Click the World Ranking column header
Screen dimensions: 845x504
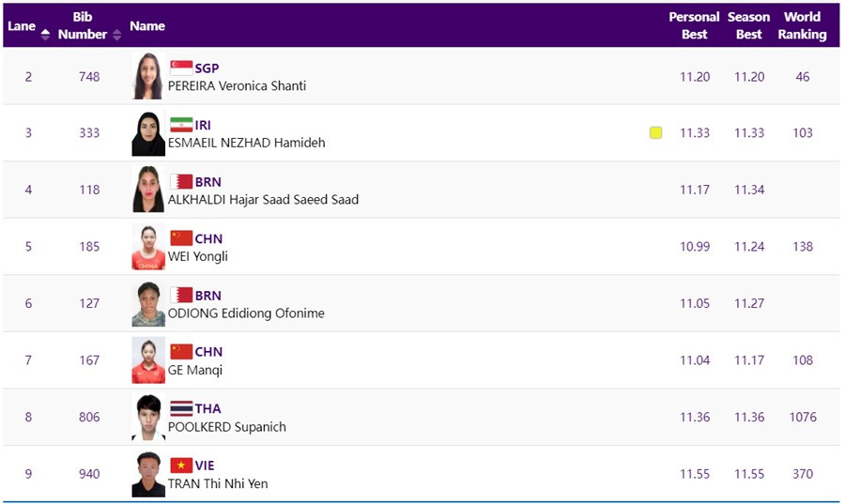[x=802, y=25]
